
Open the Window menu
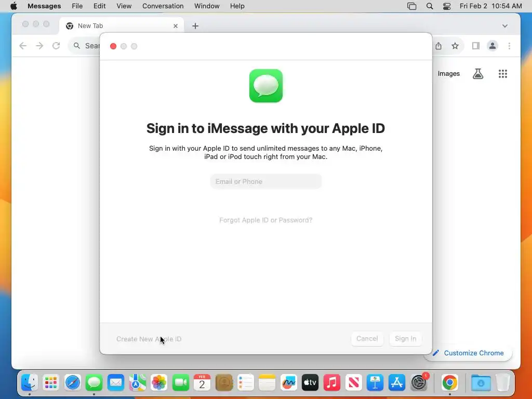click(207, 6)
